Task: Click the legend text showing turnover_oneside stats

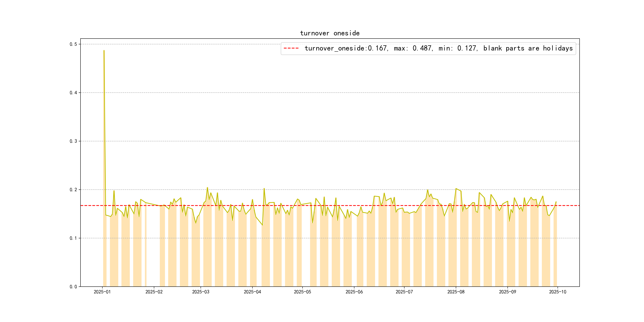Action: pos(438,48)
